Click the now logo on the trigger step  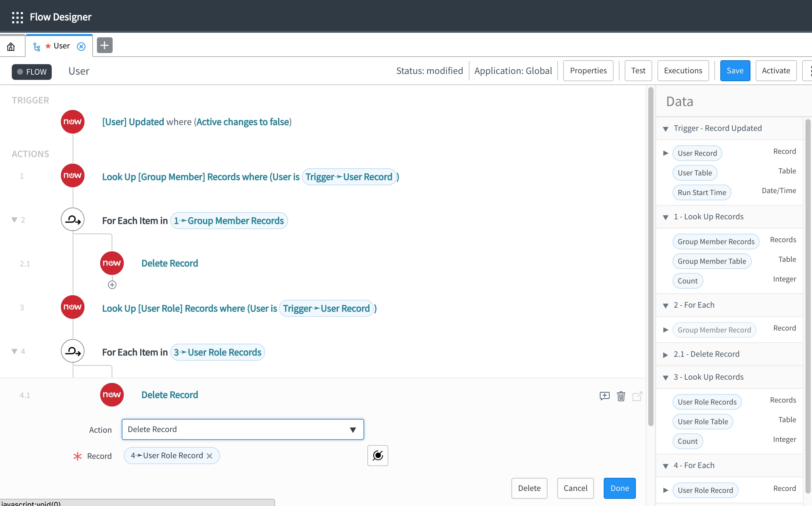[73, 121]
